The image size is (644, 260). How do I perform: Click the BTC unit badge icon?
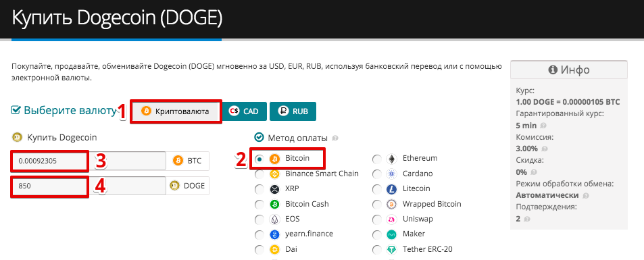(178, 161)
